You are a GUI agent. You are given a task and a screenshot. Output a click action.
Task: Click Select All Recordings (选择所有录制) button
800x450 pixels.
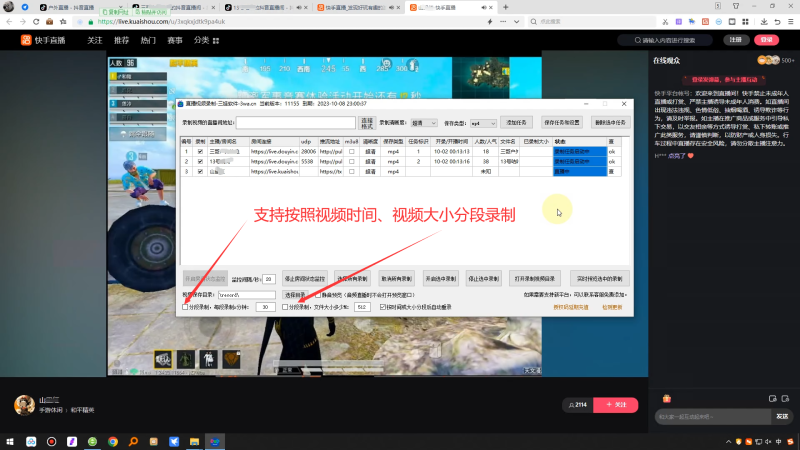[x=352, y=279]
